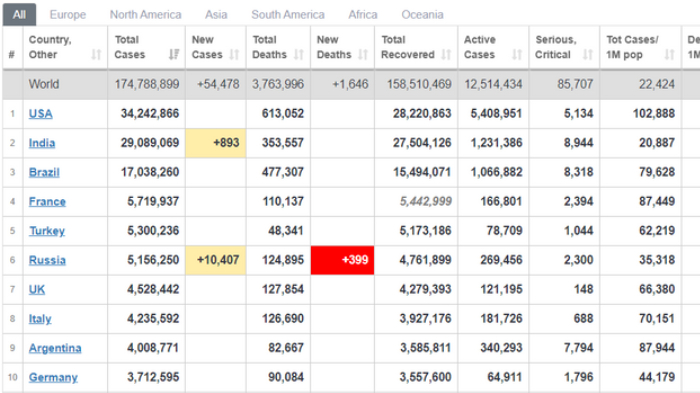Open the USA country link
Viewport: 700px width, 393px height.
pyautogui.click(x=41, y=114)
